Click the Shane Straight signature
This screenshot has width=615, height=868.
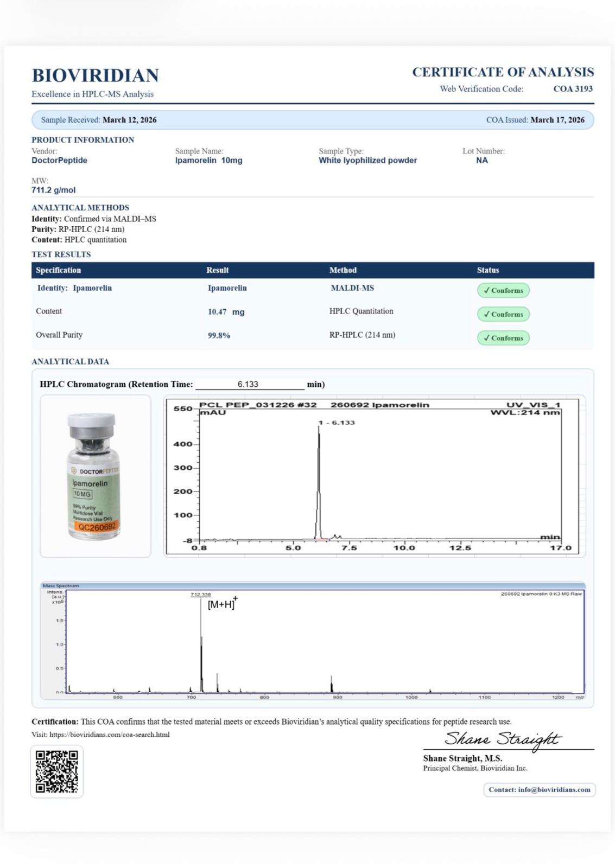coord(502,739)
